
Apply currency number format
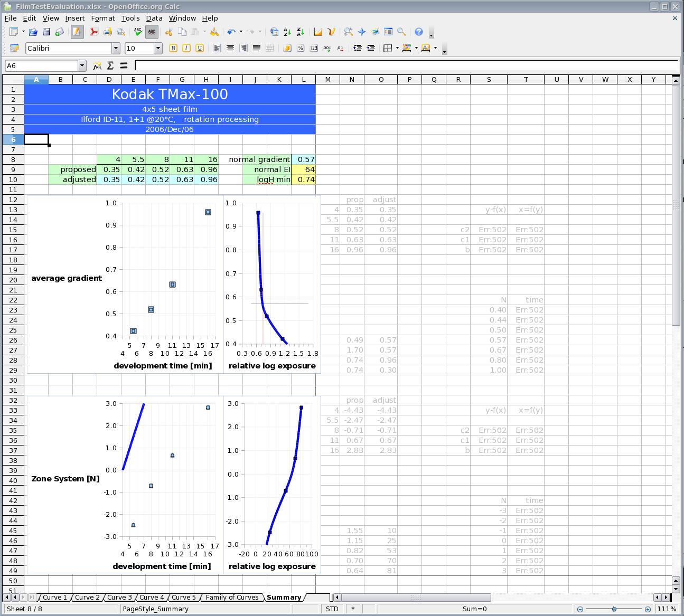coord(287,48)
